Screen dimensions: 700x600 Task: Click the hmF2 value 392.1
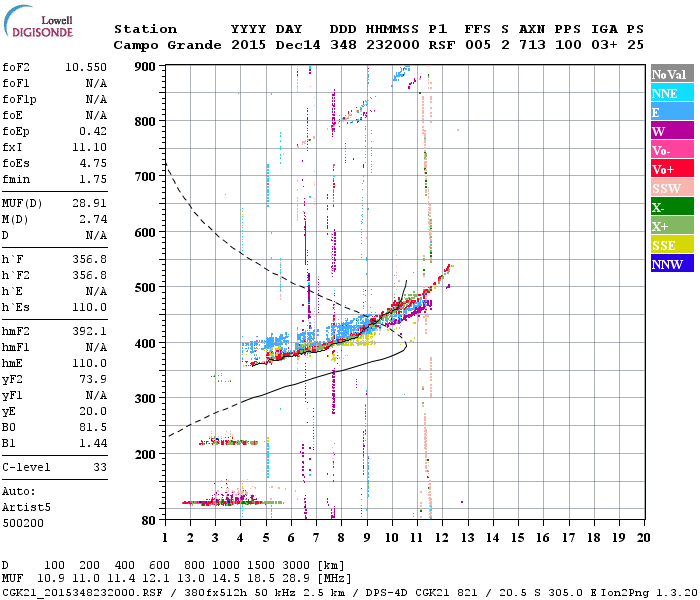pos(89,331)
